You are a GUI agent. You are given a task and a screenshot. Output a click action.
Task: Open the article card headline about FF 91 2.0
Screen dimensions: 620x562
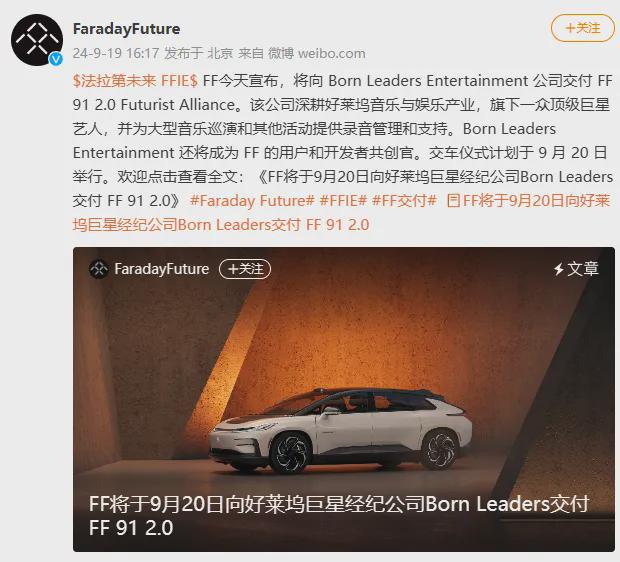(x=339, y=516)
